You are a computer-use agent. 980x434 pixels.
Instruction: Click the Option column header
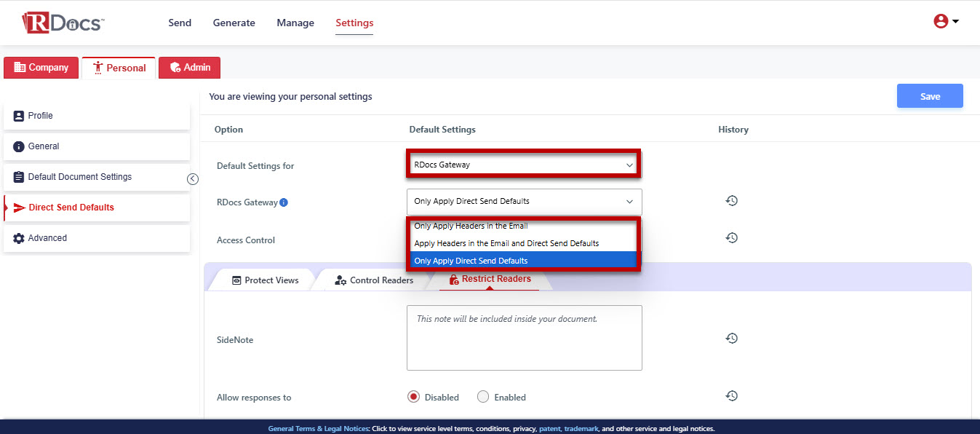[x=228, y=130]
